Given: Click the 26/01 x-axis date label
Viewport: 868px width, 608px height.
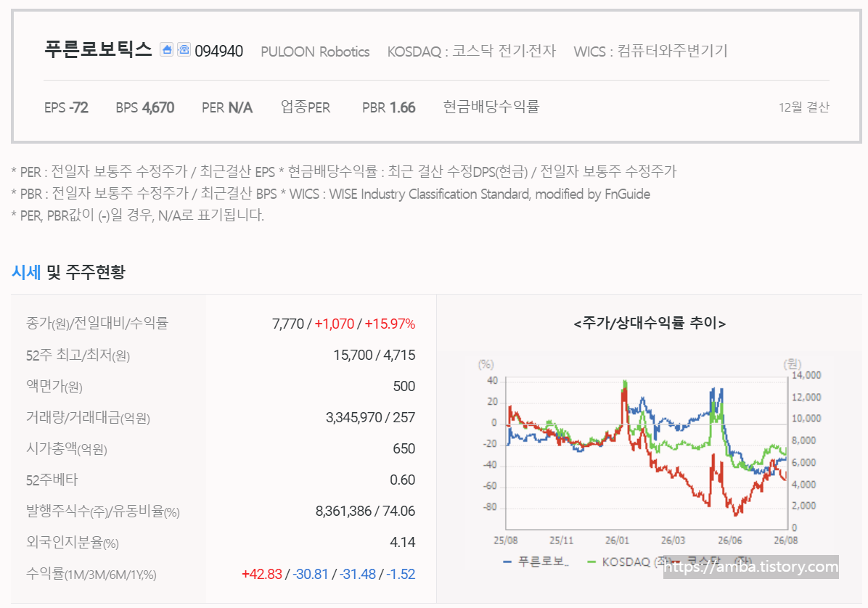Looking at the screenshot, I should (617, 541).
